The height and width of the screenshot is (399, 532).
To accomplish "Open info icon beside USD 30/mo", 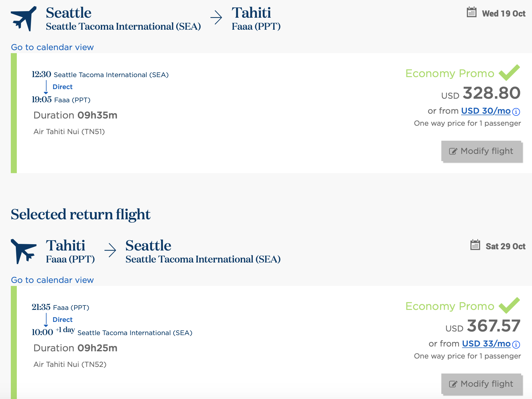I will pos(516,112).
